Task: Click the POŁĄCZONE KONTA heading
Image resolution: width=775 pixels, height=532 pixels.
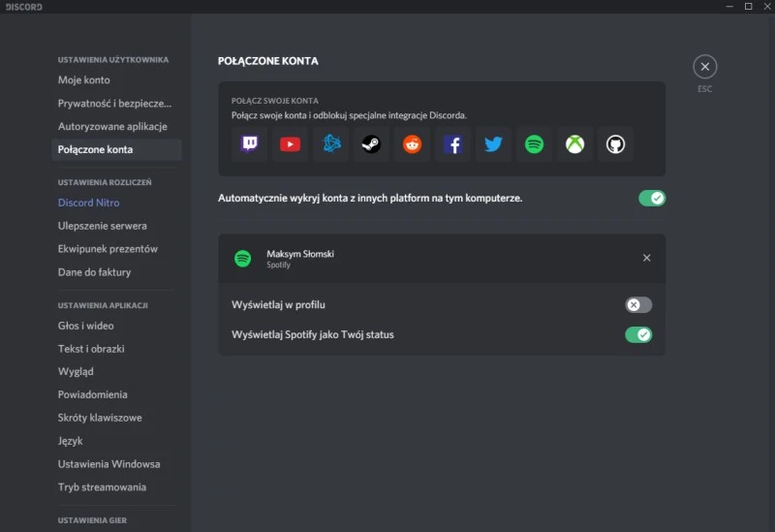Action: 268,61
